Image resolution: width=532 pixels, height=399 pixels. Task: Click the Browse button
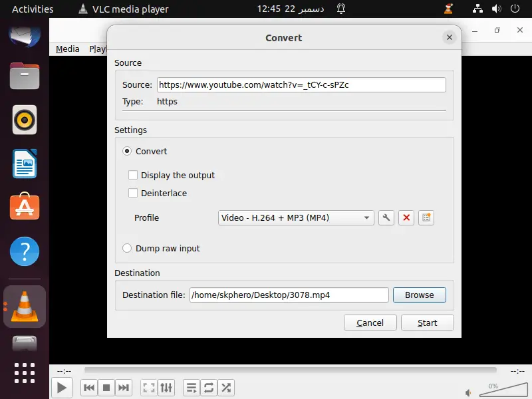click(420, 295)
